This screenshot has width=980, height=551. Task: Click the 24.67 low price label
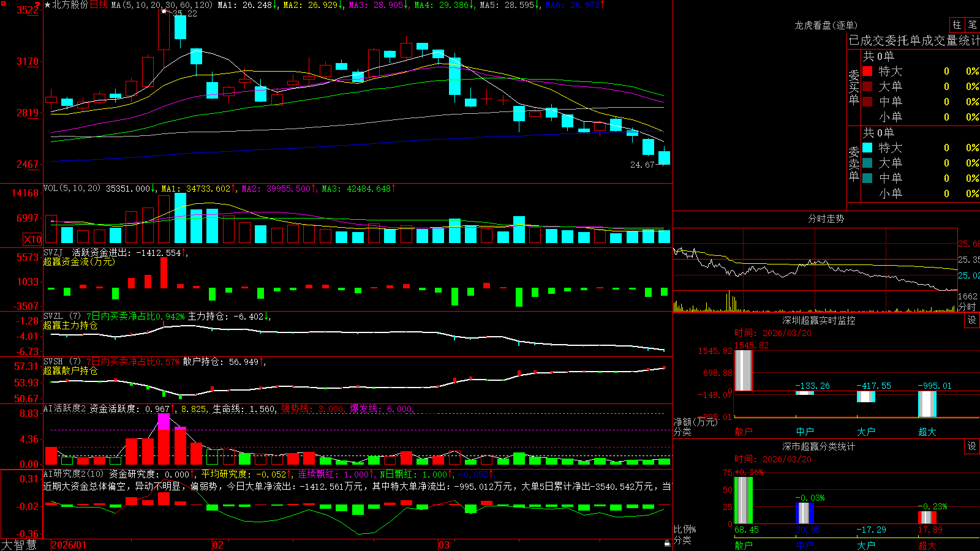tap(643, 165)
